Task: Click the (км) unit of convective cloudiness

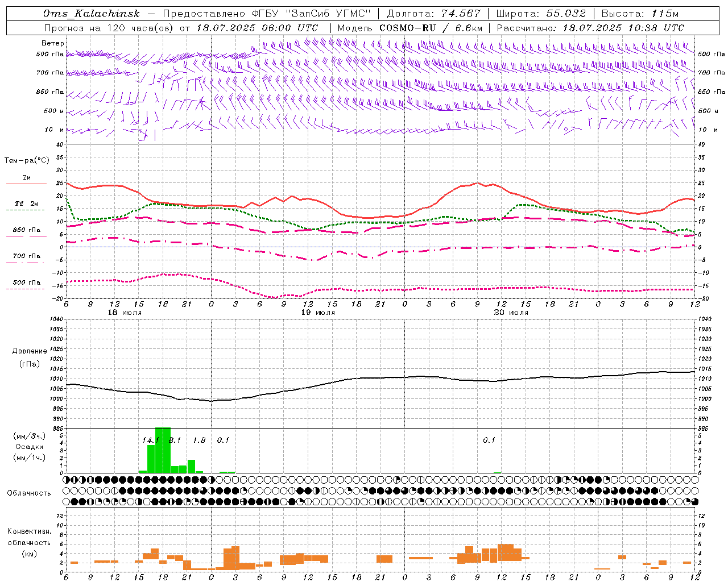Action: [x=29, y=554]
